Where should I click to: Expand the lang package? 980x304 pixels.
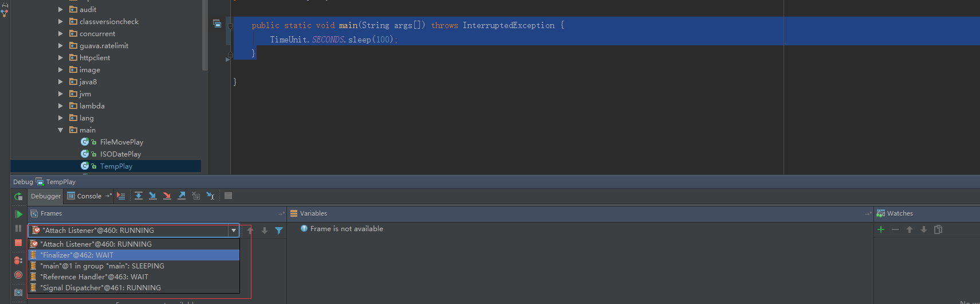[61, 118]
